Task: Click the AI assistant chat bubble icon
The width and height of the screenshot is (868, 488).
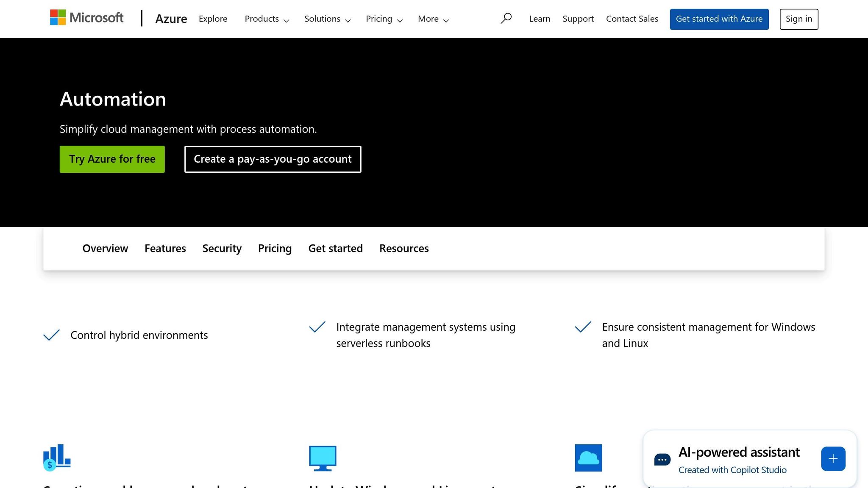Action: point(662,460)
